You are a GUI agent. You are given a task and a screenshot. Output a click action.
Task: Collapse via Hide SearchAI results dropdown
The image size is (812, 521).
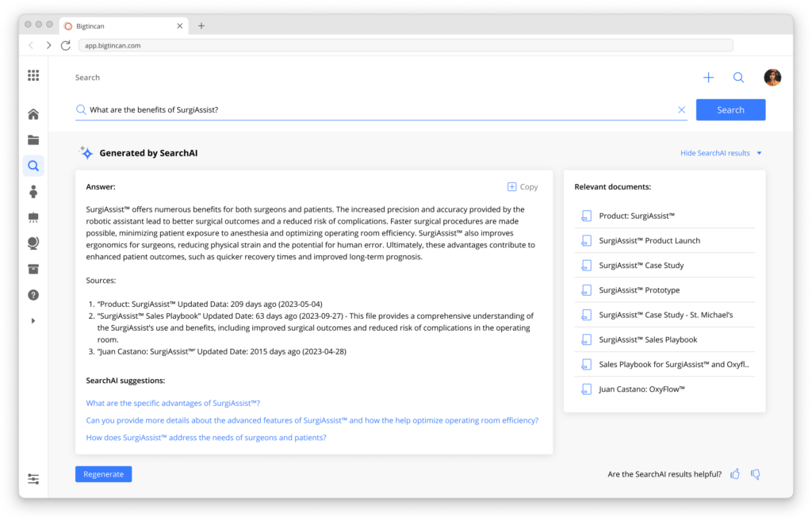(x=721, y=153)
